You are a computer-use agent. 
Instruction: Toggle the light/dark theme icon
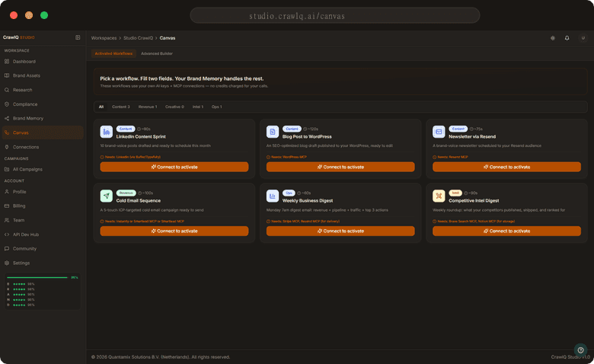pyautogui.click(x=553, y=38)
